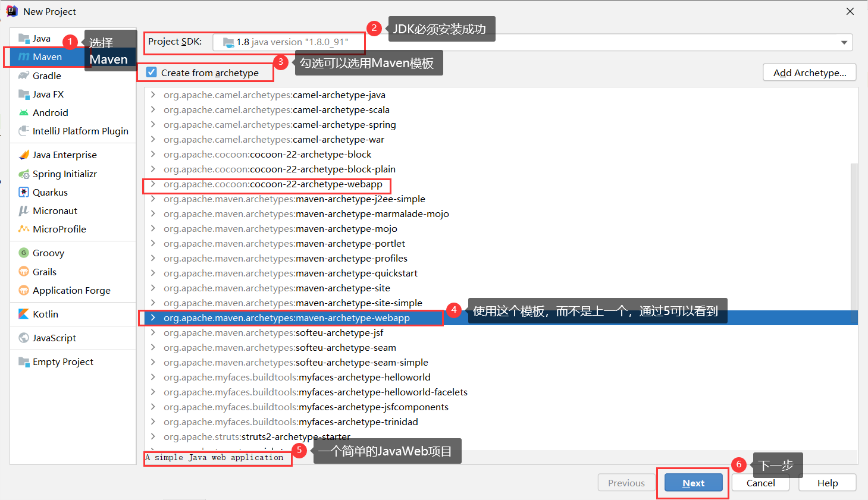Click the Spring Initializr icon

[24, 174]
